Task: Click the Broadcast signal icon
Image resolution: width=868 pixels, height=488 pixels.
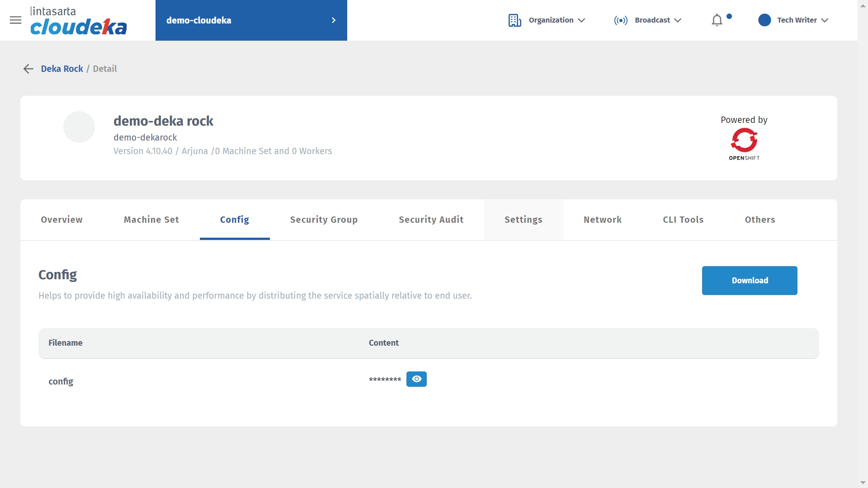Action: coord(620,20)
